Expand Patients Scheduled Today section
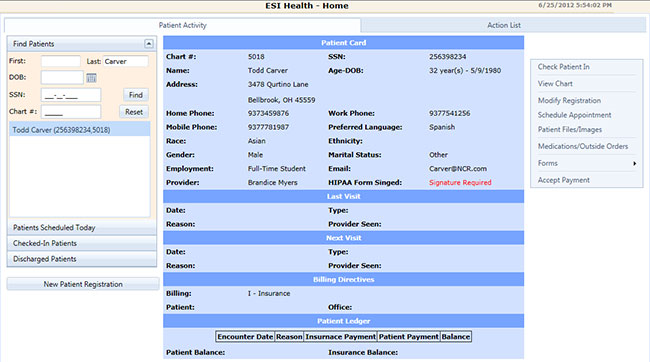 click(82, 227)
